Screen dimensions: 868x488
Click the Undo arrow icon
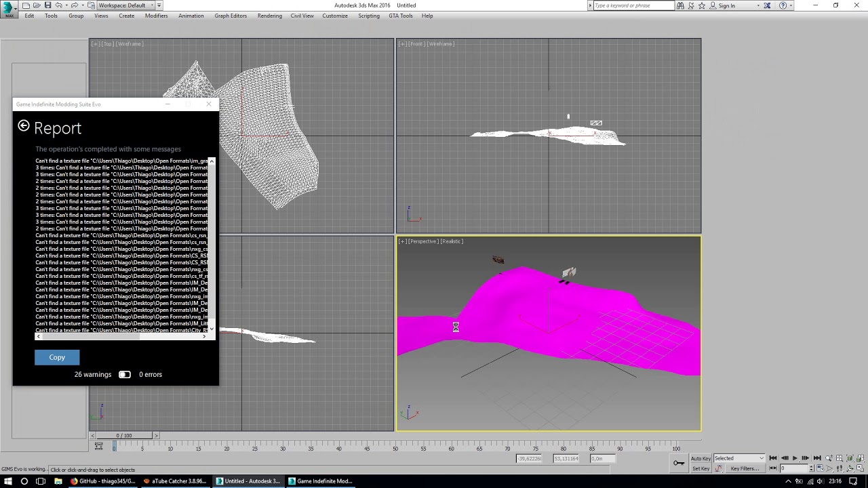coord(58,5)
